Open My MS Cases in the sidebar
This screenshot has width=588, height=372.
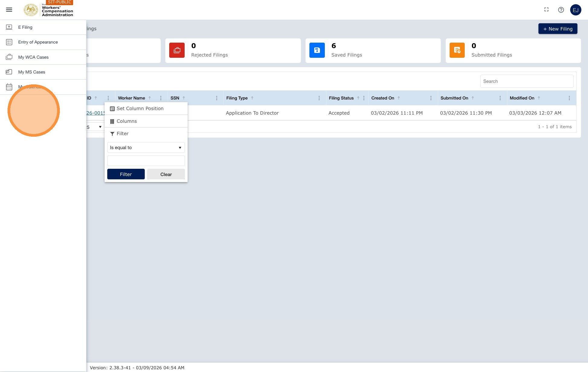43,72
